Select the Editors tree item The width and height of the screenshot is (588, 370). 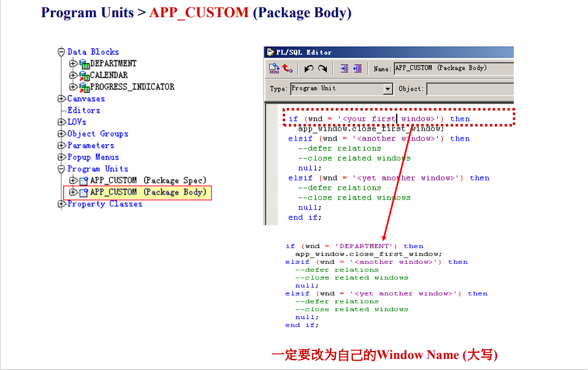pos(84,110)
